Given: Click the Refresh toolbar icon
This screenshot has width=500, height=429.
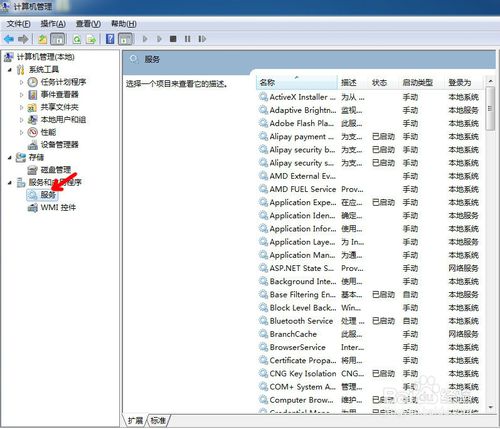Looking at the screenshot, I should coord(77,39).
